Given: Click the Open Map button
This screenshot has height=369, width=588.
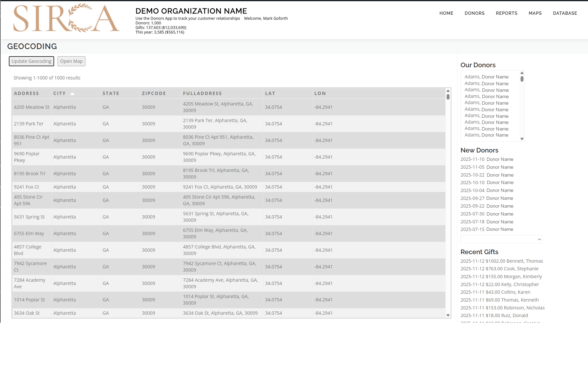Looking at the screenshot, I should (x=71, y=61).
